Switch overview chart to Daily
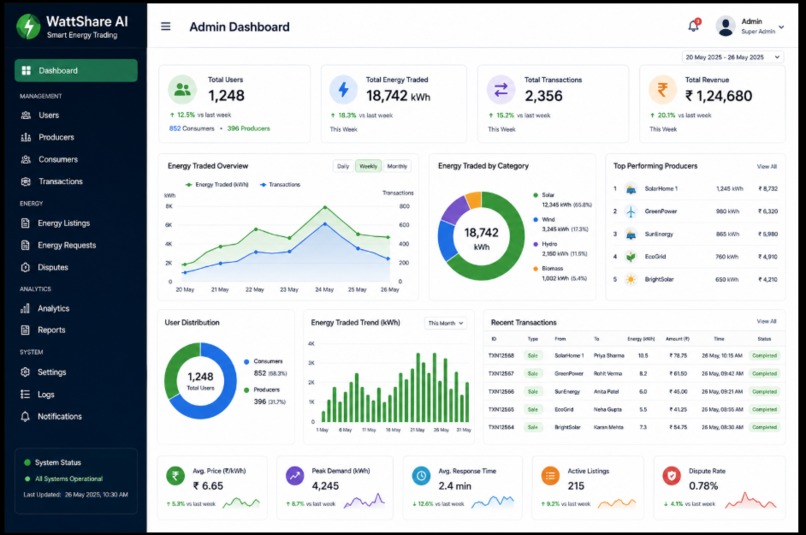The height and width of the screenshot is (535, 806). tap(343, 166)
